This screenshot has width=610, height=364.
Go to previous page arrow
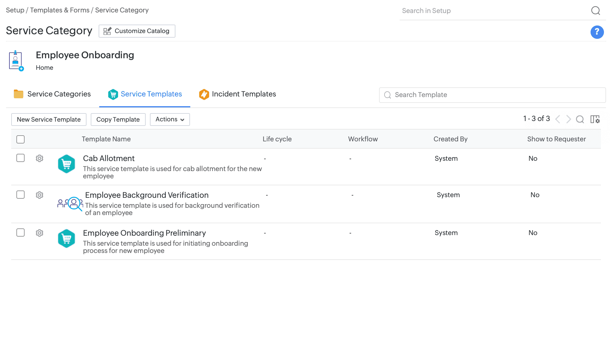click(x=557, y=119)
